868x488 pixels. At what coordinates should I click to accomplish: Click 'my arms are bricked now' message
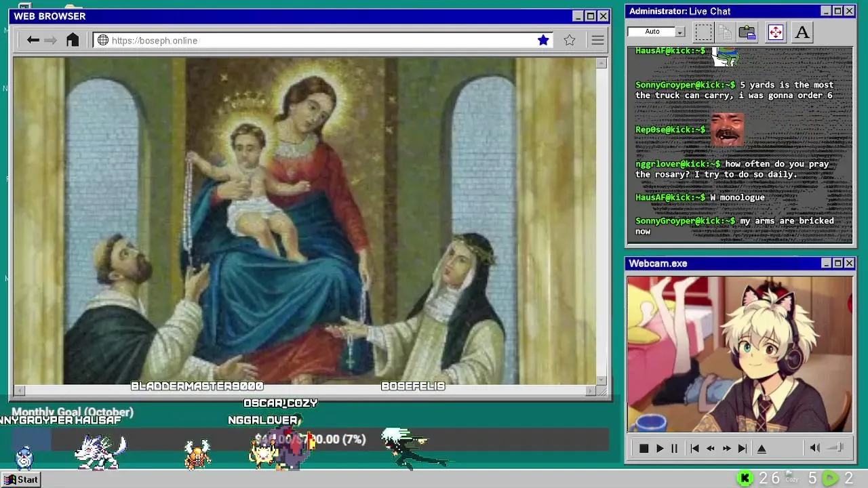click(734, 226)
